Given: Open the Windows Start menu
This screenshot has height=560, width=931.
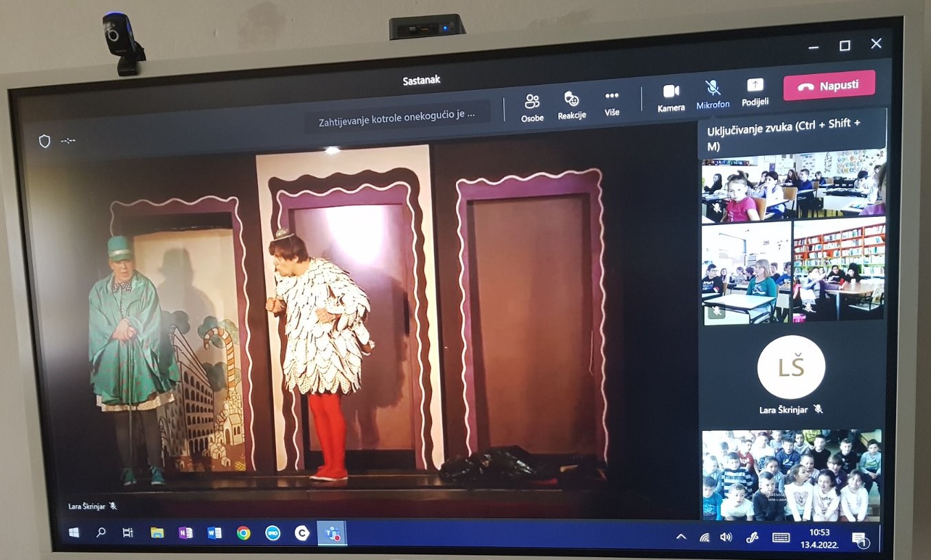Looking at the screenshot, I should point(73,532).
